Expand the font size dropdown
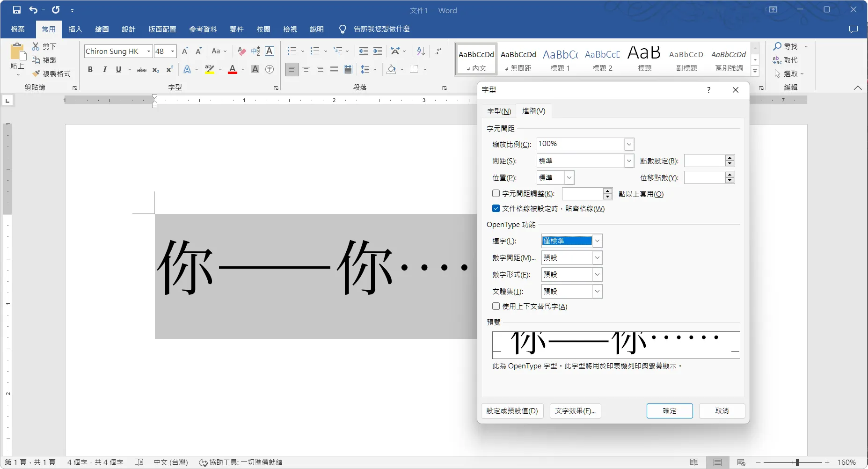 173,51
